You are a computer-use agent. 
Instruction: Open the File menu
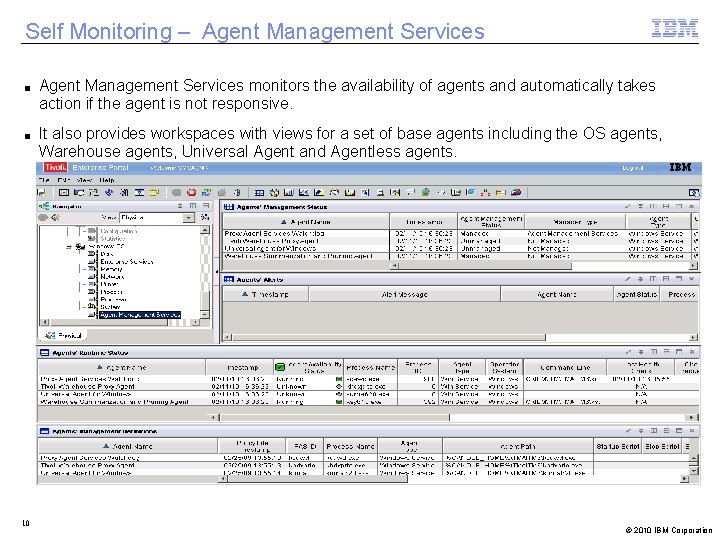45,180
